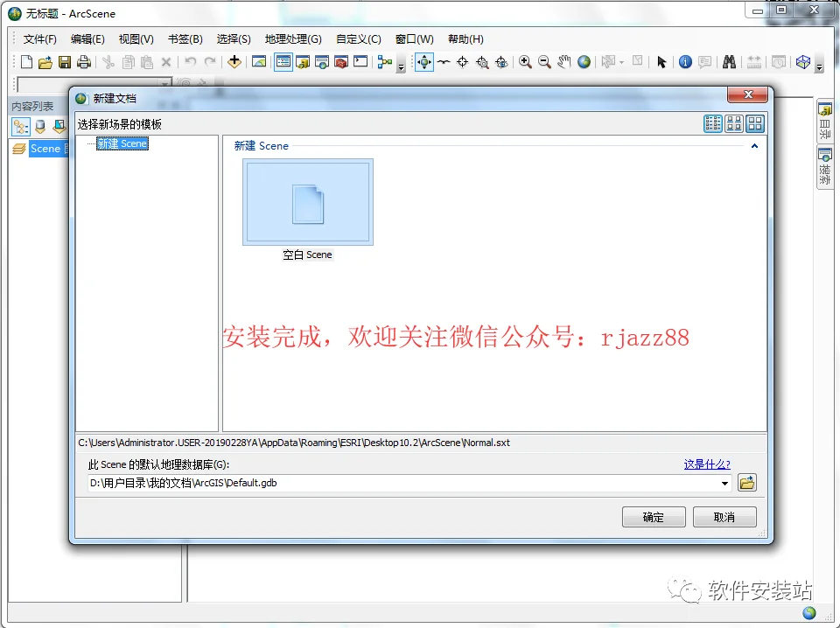The image size is (840, 628).
Task: Open the 窗口(W) menu
Action: point(414,39)
